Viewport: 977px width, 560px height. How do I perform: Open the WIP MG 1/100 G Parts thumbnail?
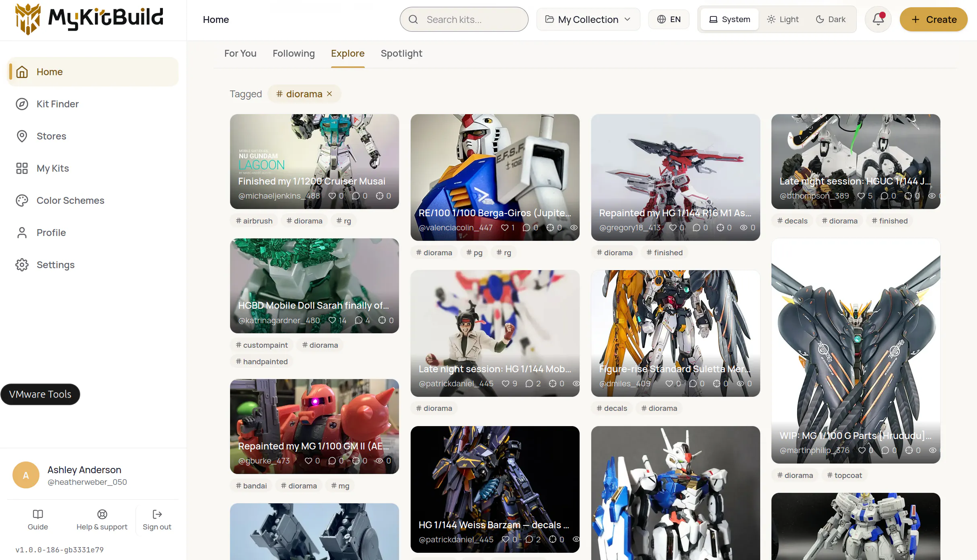856,351
